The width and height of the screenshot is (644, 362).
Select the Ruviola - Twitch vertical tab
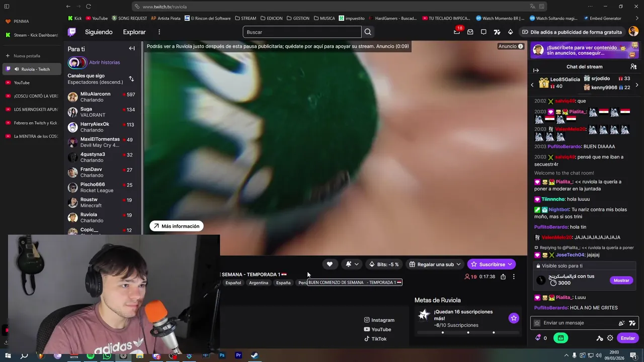click(31, 69)
